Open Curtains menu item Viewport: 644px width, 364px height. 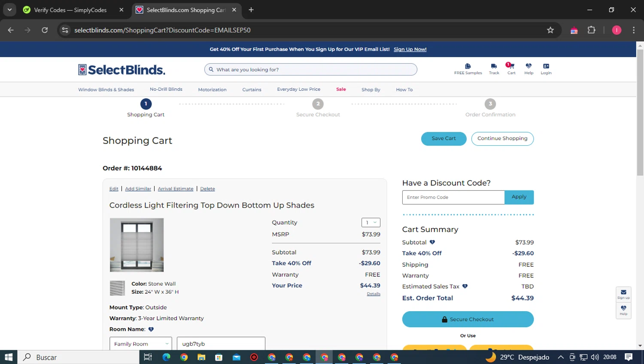tap(252, 90)
